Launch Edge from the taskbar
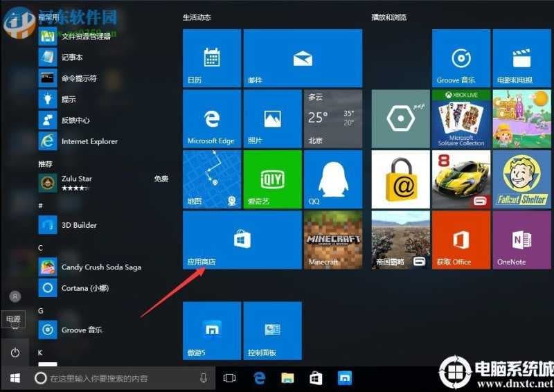This screenshot has width=554, height=392. pos(260,379)
